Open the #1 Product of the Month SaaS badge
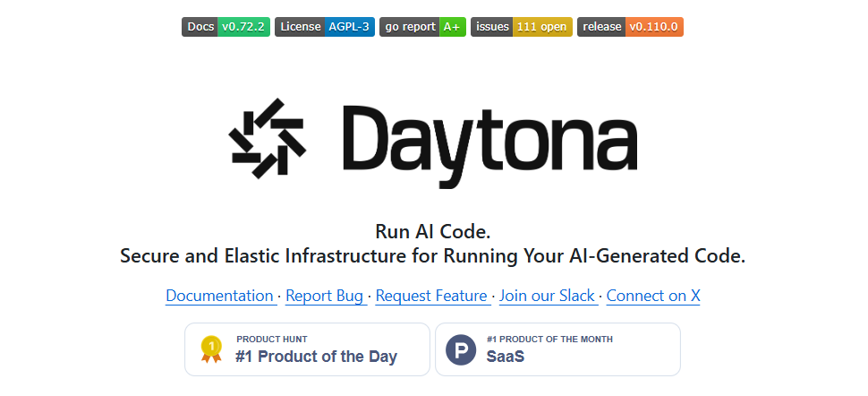 click(x=558, y=349)
